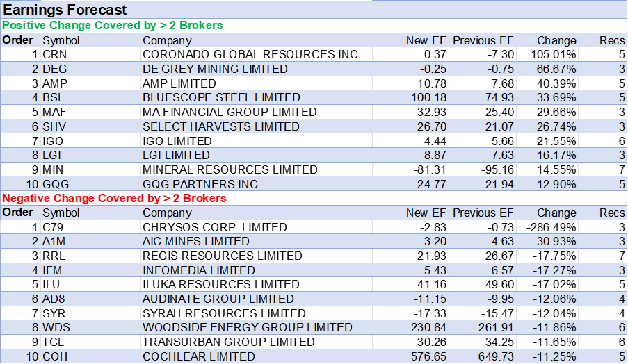The image size is (628, 364).
Task: Select the AUDINATE GROUP LIMITED cell
Action: [x=218, y=299]
